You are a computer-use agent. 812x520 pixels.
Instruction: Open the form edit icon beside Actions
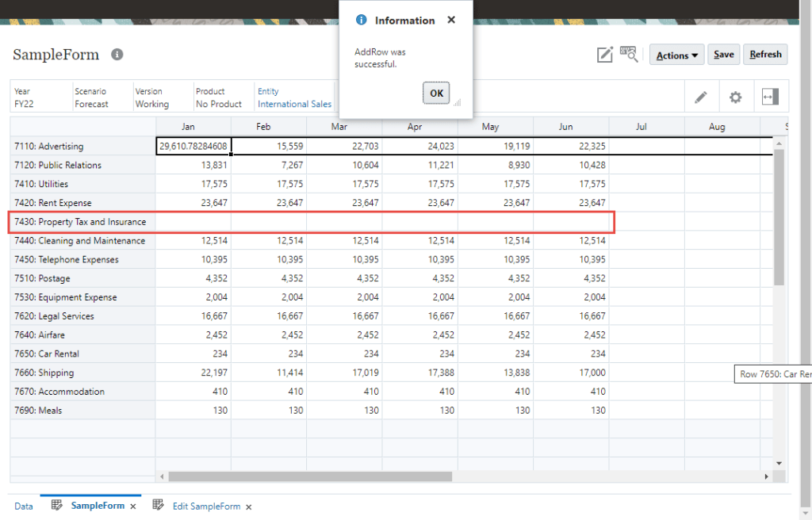click(605, 55)
